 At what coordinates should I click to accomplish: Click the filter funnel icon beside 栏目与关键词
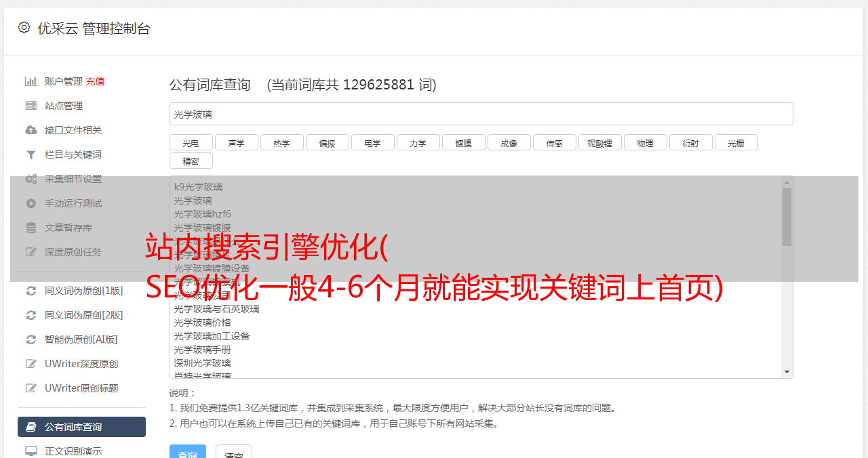pos(31,154)
